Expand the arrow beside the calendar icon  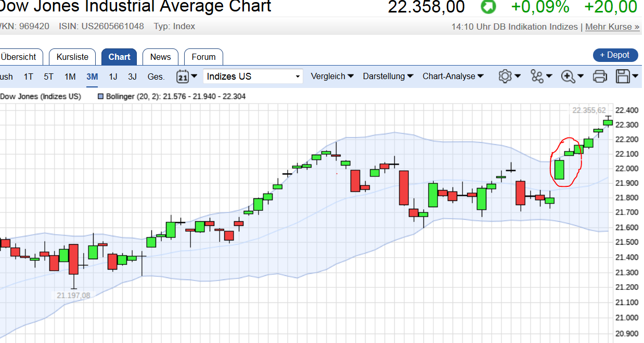coord(194,77)
